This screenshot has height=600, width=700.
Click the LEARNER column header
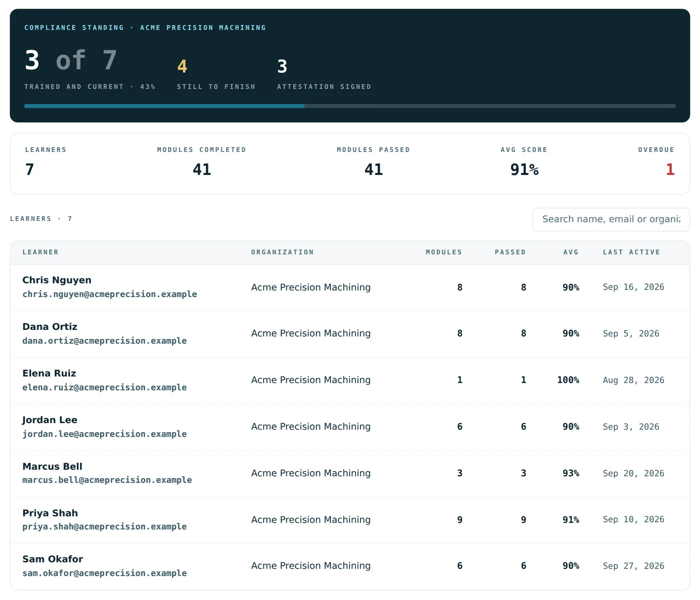pos(40,252)
